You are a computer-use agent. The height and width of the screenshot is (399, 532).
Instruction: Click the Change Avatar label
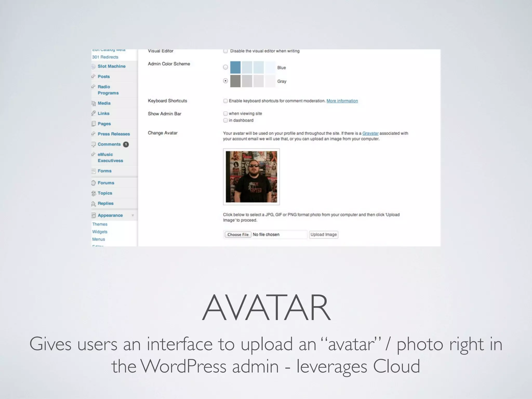coord(163,133)
